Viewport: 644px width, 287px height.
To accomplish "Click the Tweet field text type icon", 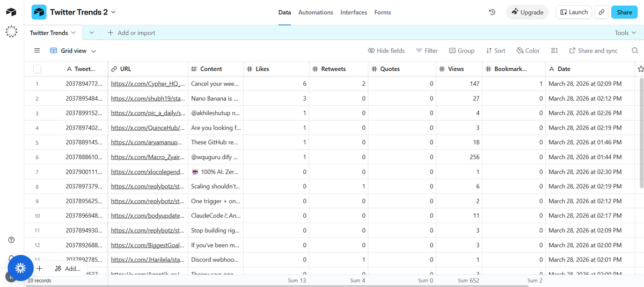I will (x=69, y=69).
